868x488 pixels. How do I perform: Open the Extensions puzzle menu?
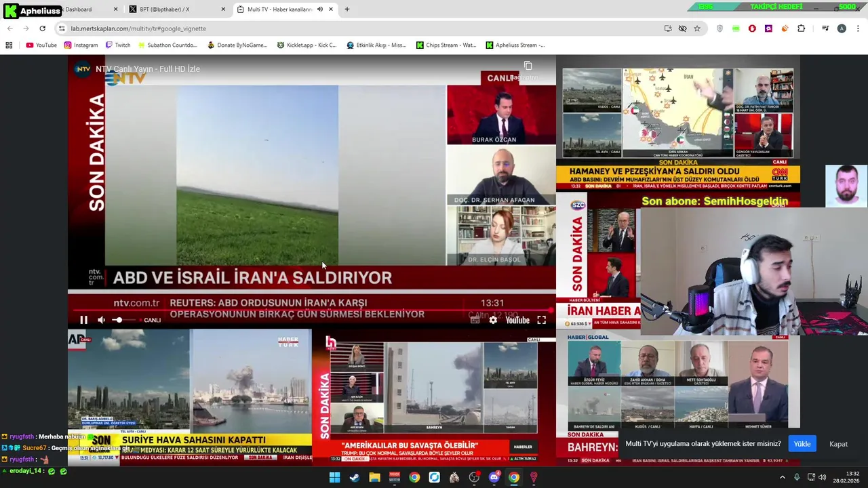(x=801, y=28)
